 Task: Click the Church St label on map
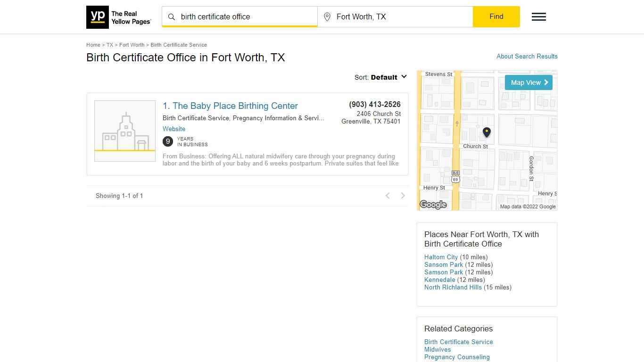pyautogui.click(x=475, y=146)
